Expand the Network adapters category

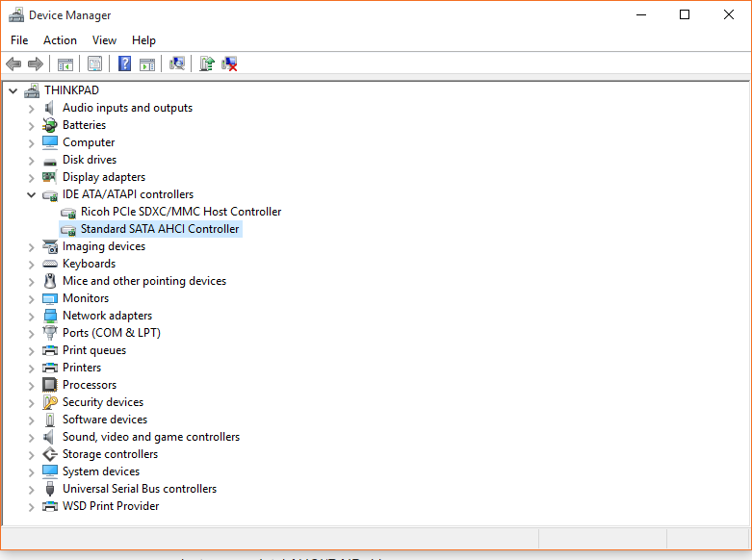coord(31,316)
